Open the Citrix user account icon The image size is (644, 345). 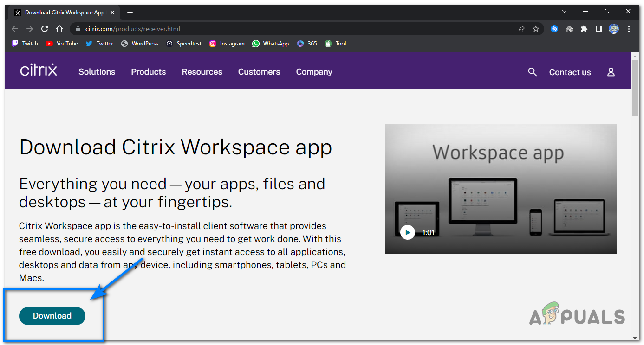point(611,72)
